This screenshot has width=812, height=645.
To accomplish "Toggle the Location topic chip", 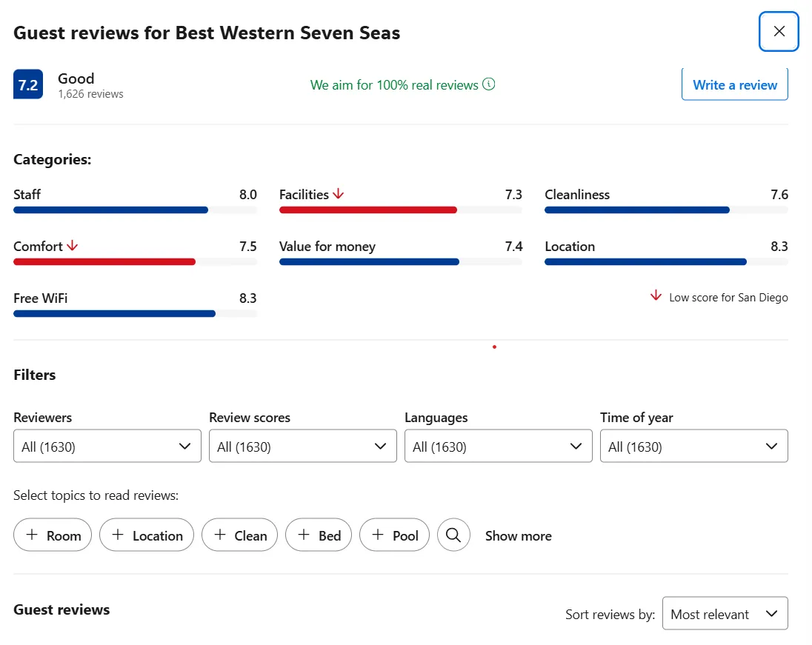I will 146,535.
